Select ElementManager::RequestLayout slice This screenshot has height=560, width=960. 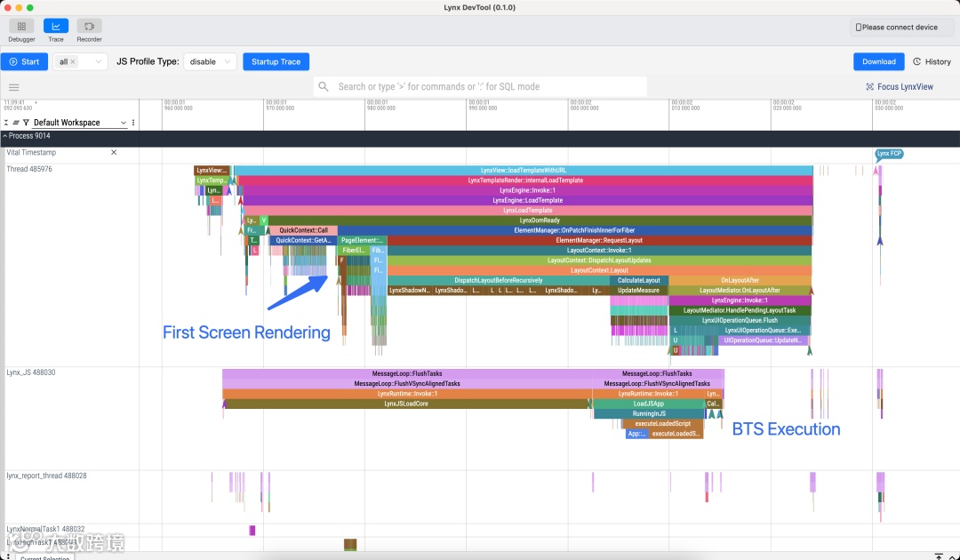[x=599, y=241]
